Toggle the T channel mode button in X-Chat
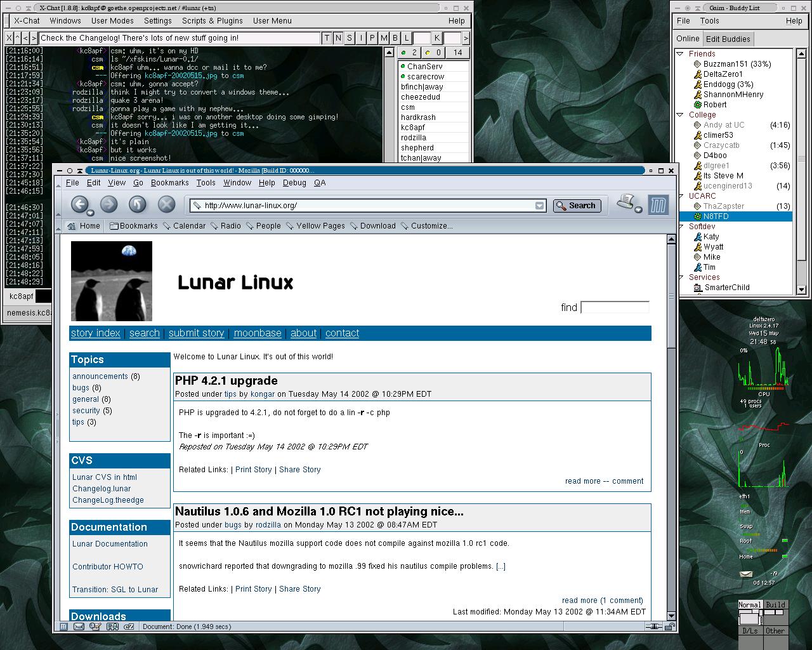This screenshot has height=650, width=812. [x=327, y=38]
